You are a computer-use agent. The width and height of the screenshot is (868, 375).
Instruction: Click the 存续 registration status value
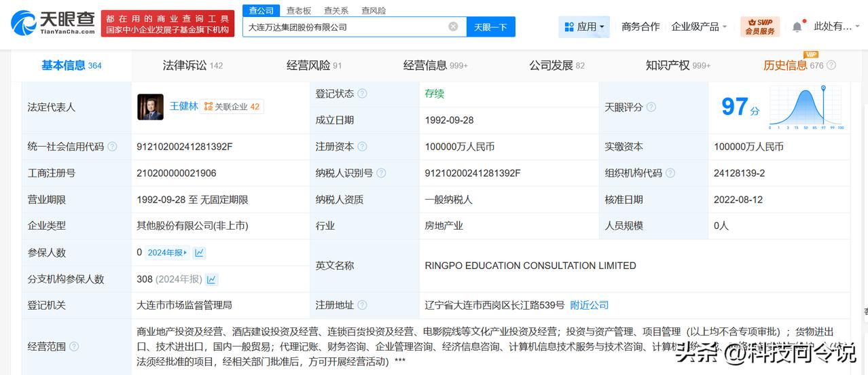point(435,94)
